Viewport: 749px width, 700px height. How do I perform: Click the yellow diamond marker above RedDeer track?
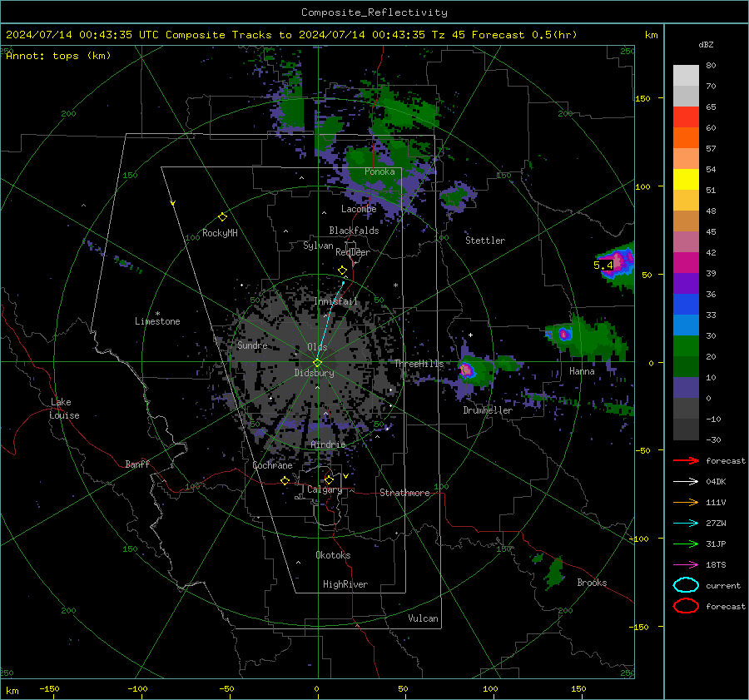342,271
